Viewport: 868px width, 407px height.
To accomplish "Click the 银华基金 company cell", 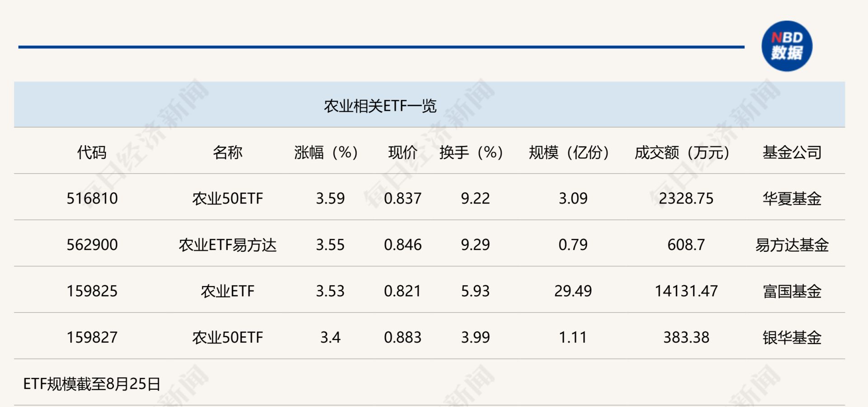I will [792, 337].
